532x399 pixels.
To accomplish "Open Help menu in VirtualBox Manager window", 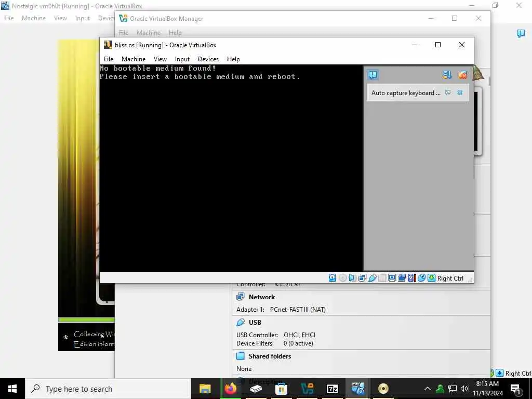I will [x=175, y=33].
